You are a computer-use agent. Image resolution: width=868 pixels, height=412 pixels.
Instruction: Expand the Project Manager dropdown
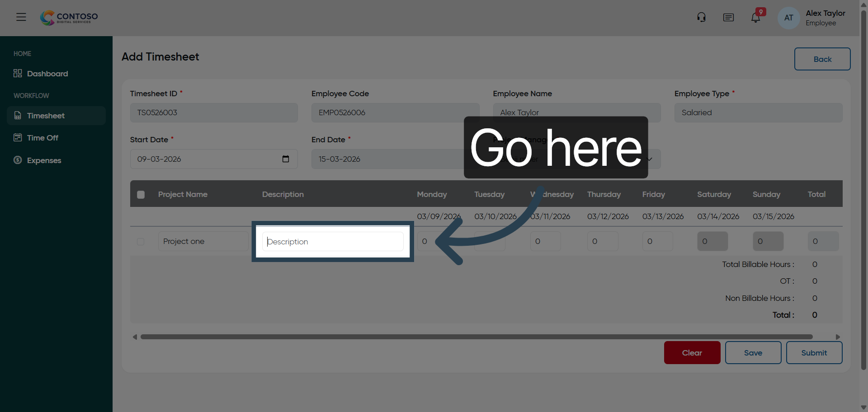point(650,159)
